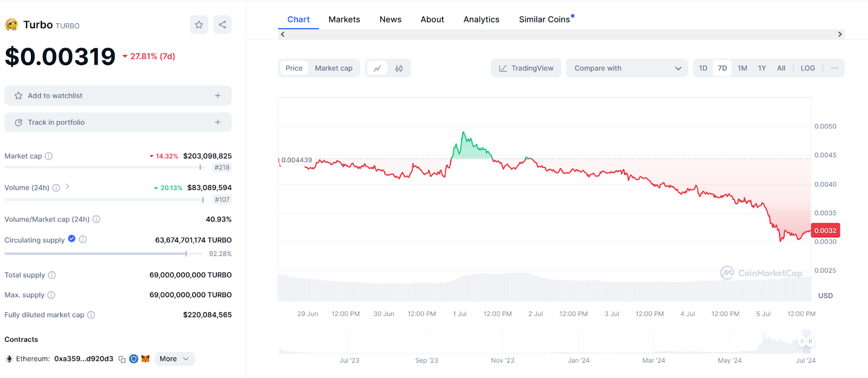Click plus icon on Track in portfolio
This screenshot has width=868, height=378.
(x=218, y=122)
